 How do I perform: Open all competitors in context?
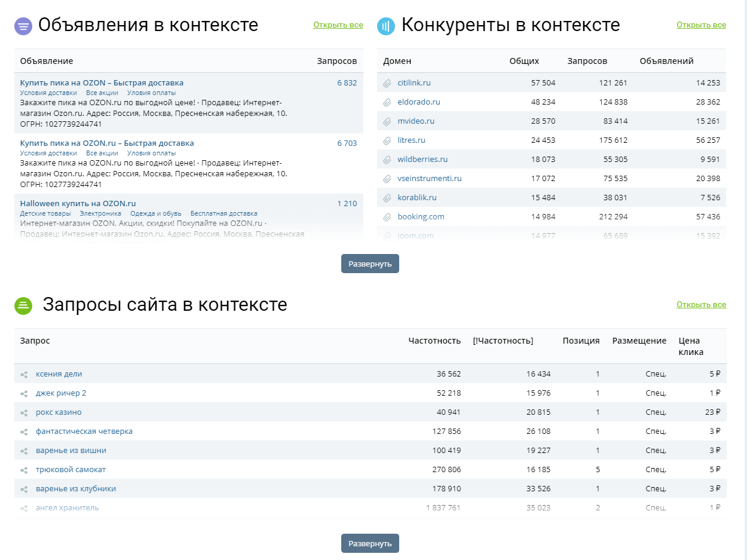coord(701,25)
